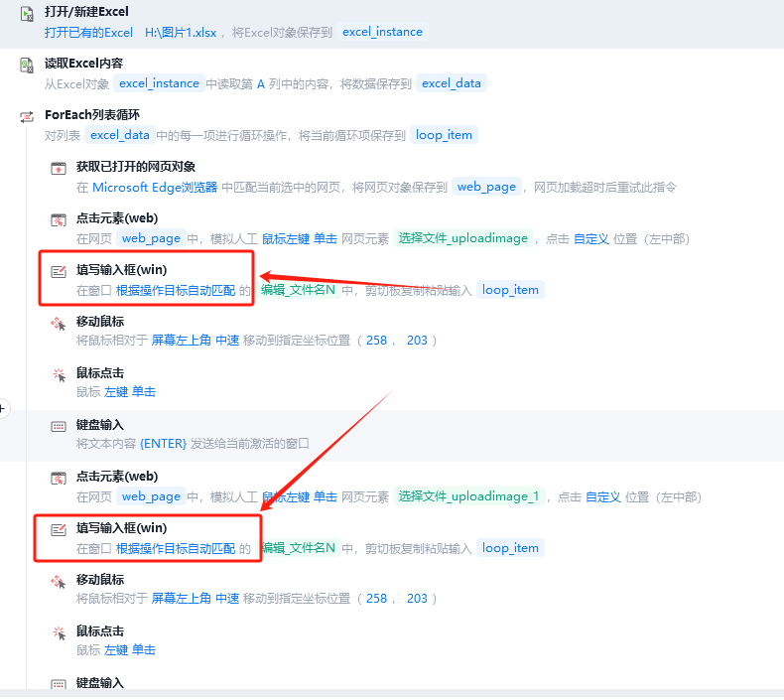The width and height of the screenshot is (784, 700).
Task: Click web_page variable in 获取已打开的网页对象 step
Action: pyautogui.click(x=486, y=187)
